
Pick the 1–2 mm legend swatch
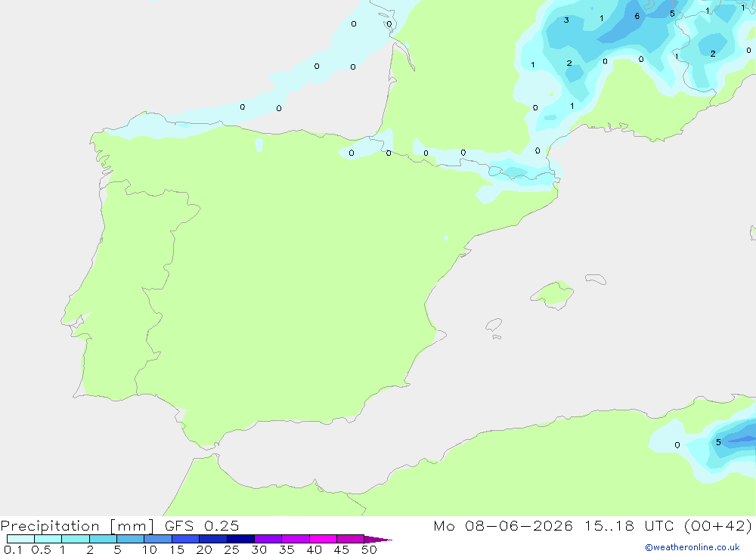pos(75,539)
